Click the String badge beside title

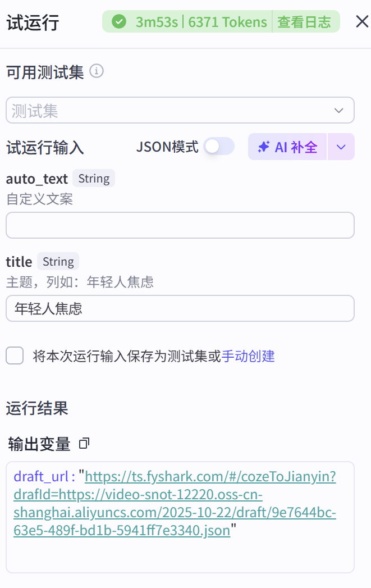[x=58, y=261]
